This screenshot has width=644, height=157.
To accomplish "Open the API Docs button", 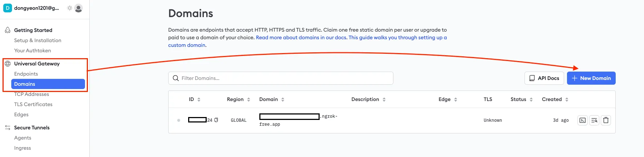I will click(544, 78).
